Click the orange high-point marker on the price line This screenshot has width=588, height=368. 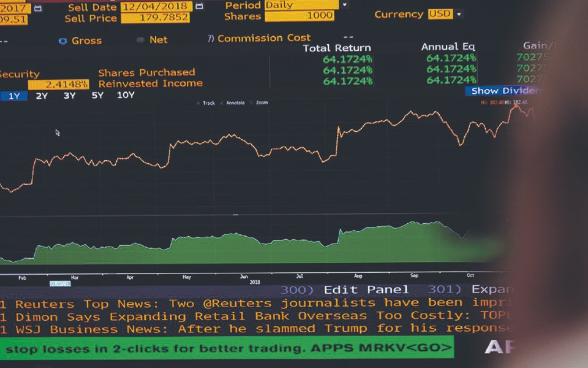point(516,106)
